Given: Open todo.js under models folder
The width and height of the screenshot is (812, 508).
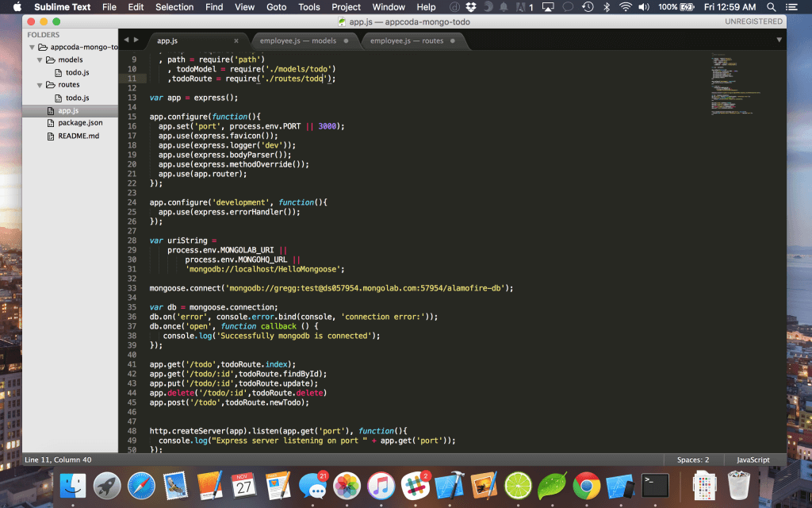Looking at the screenshot, I should point(77,72).
